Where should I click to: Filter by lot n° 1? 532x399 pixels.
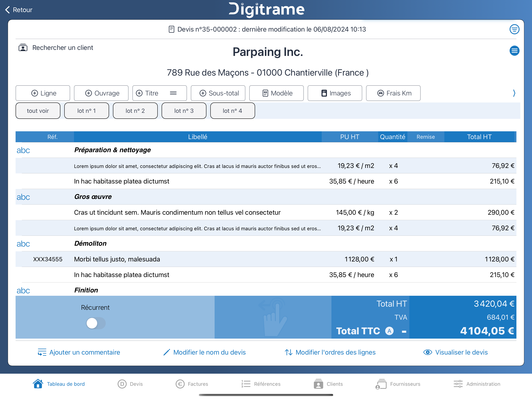click(x=87, y=111)
